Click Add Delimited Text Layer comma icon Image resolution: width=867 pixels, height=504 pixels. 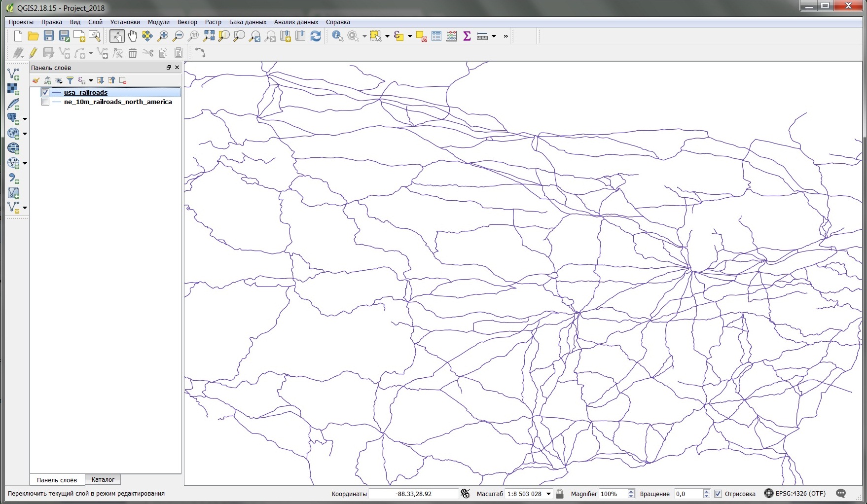tap(13, 179)
